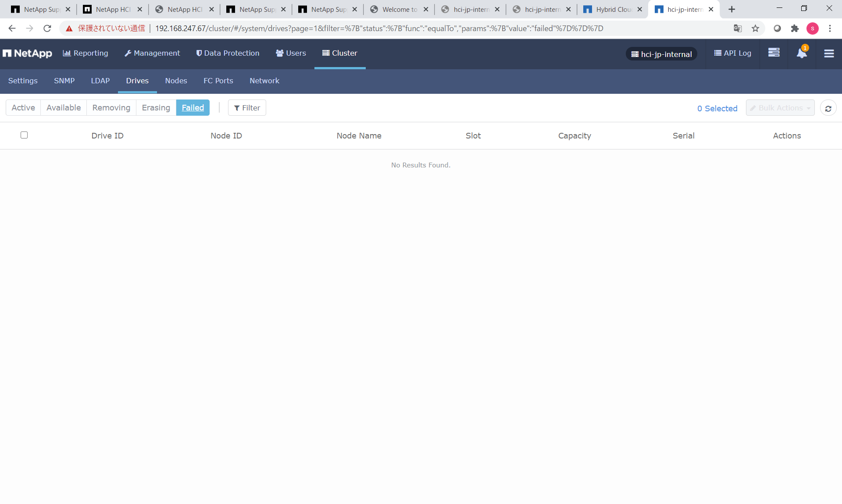This screenshot has width=842, height=504.
Task: Open Google Translate page translation icon
Action: pyautogui.click(x=738, y=28)
